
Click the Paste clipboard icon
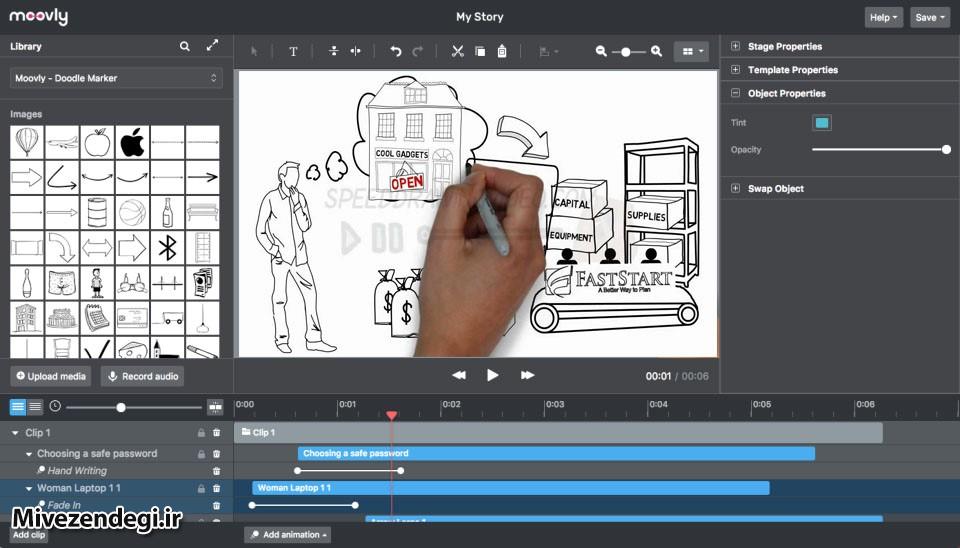click(502, 51)
